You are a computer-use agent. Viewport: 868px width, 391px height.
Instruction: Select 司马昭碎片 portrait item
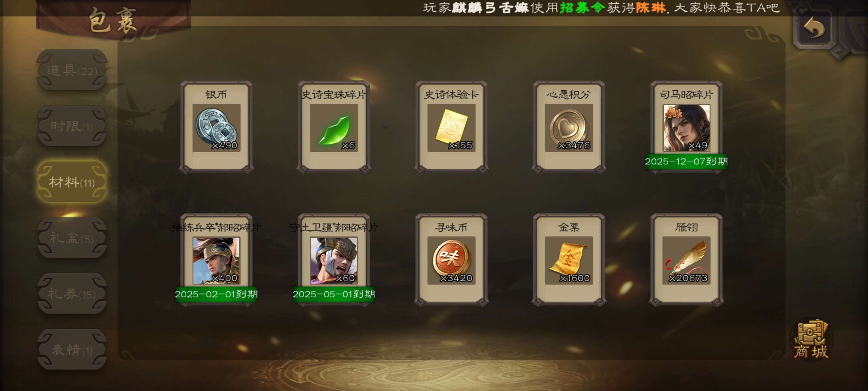(x=686, y=128)
